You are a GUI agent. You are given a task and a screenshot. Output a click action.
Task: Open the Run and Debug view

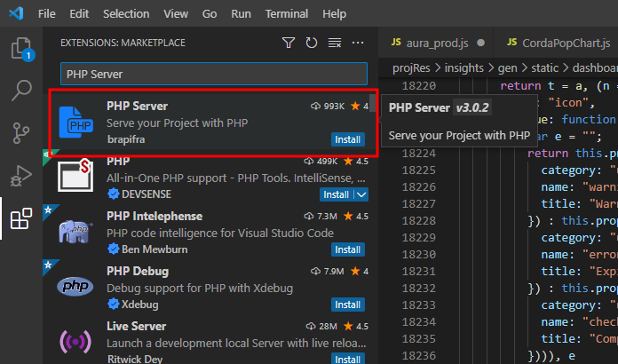(x=21, y=176)
